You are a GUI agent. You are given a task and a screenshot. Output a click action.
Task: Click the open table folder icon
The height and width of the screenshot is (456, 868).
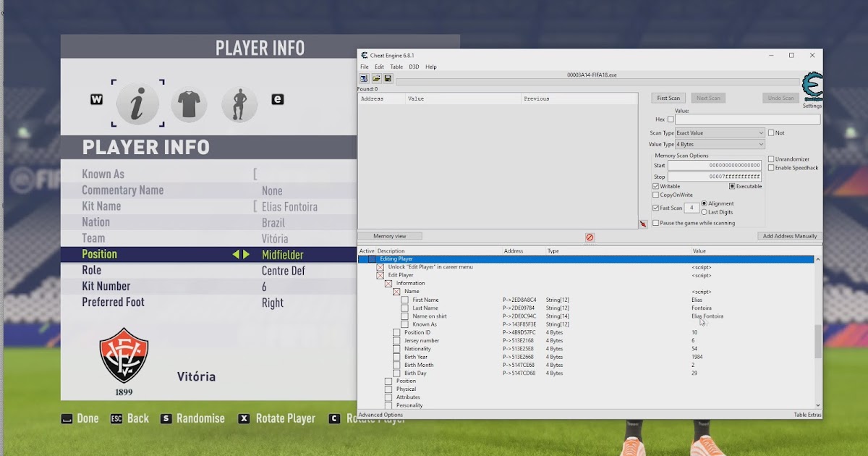tap(376, 78)
